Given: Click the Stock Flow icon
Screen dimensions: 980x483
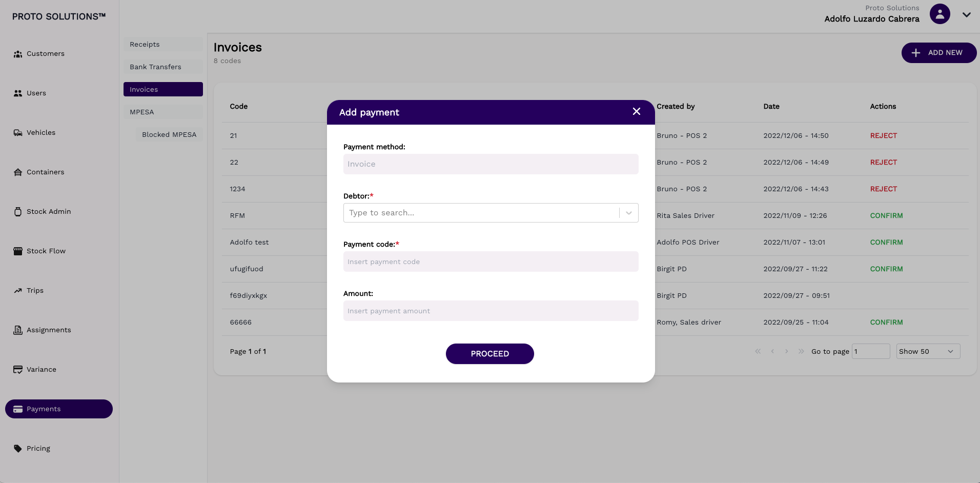Looking at the screenshot, I should pos(18,251).
